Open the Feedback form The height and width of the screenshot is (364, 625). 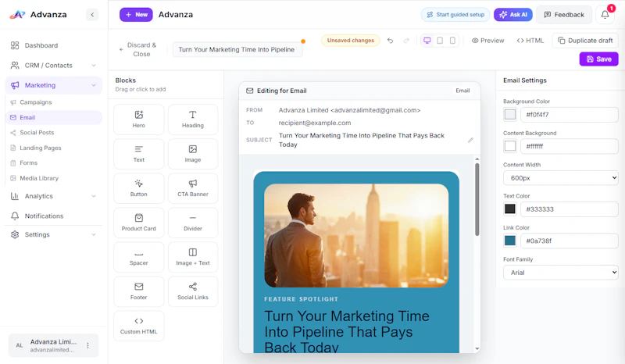563,15
